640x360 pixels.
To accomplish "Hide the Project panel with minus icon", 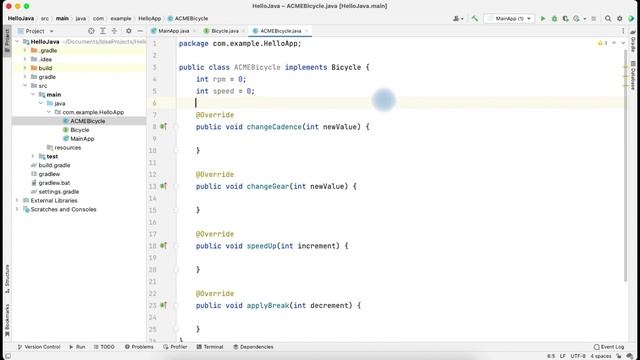I will coord(140,31).
